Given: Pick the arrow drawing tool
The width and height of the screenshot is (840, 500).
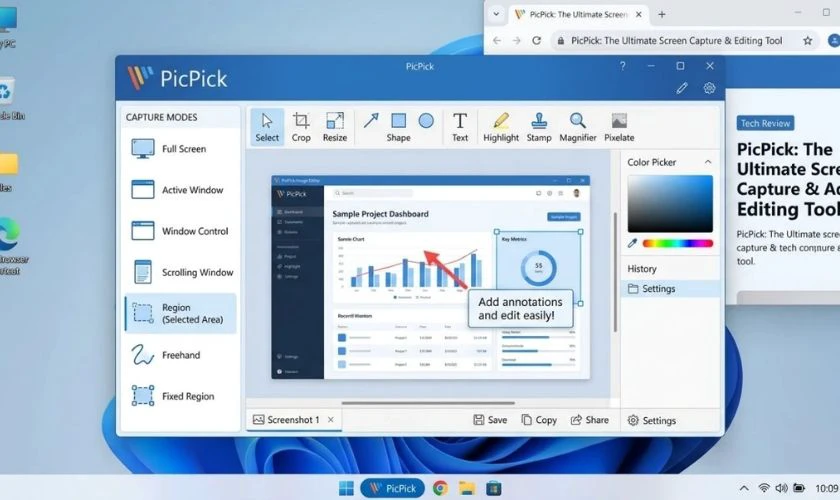Looking at the screenshot, I should (371, 121).
